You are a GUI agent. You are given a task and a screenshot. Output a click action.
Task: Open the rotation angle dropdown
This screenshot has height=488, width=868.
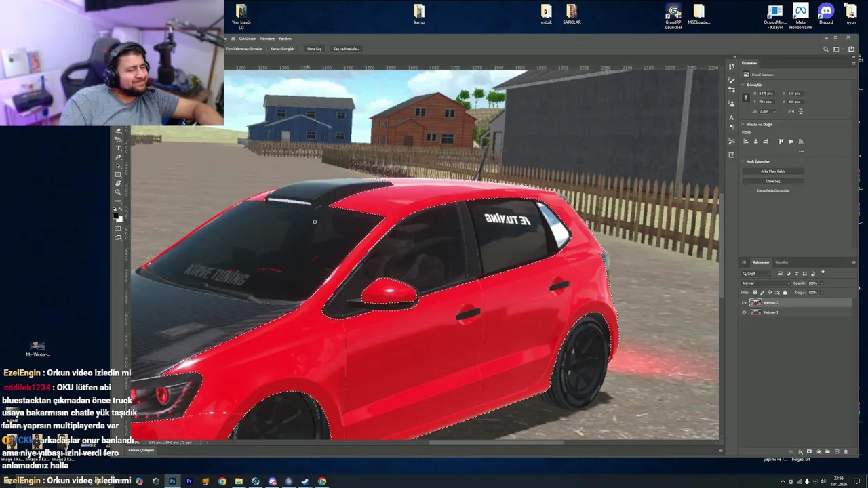pos(774,112)
